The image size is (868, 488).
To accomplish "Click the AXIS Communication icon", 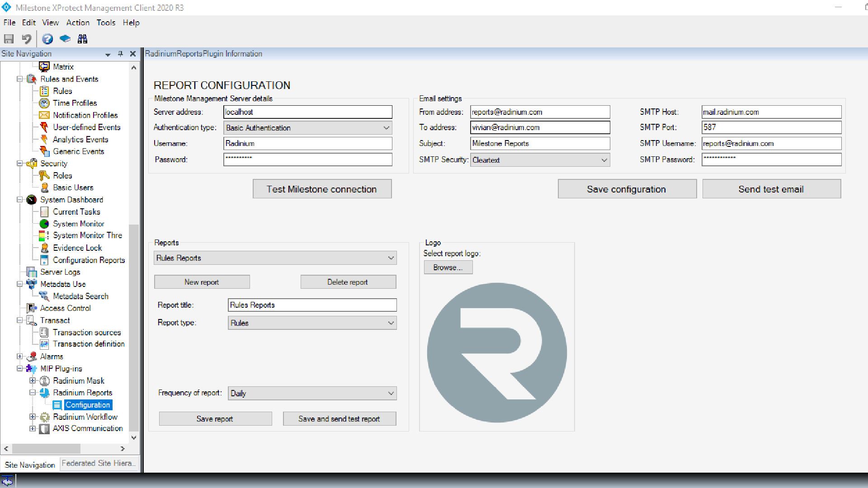I will (x=44, y=428).
